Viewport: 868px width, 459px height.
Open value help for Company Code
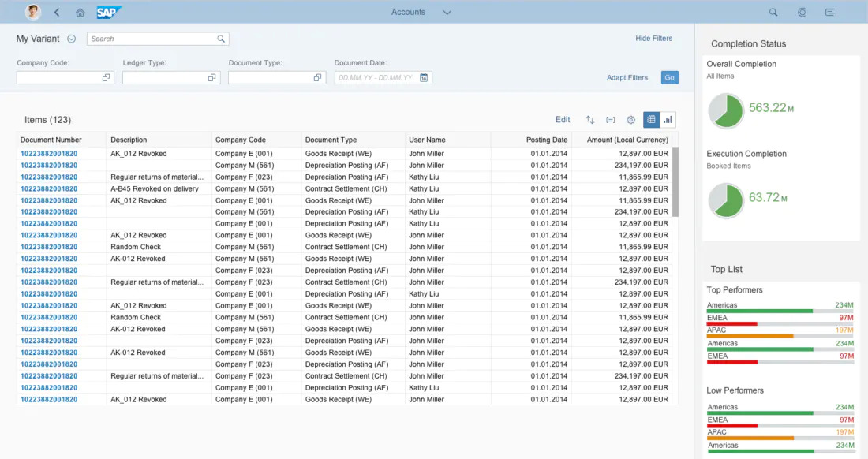pos(107,78)
